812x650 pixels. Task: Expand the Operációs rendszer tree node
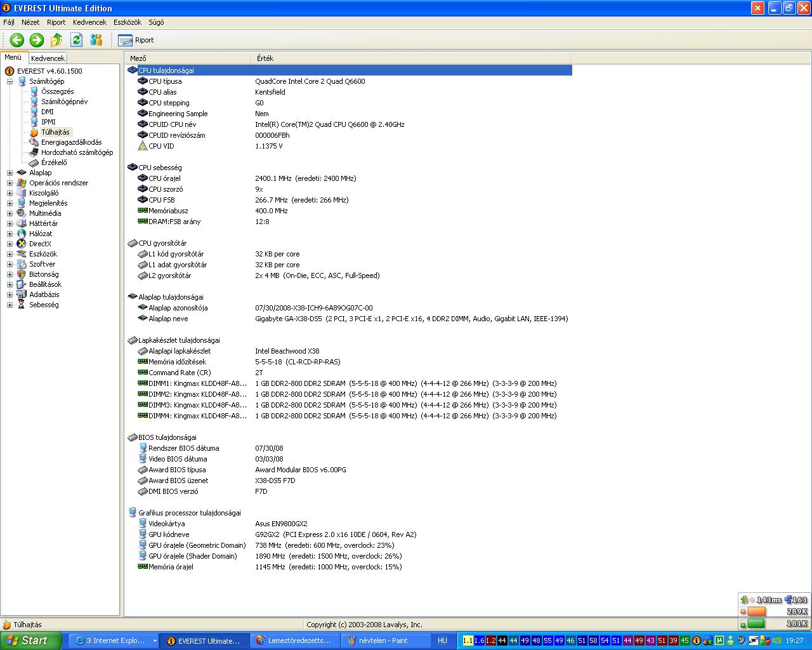pyautogui.click(x=10, y=183)
